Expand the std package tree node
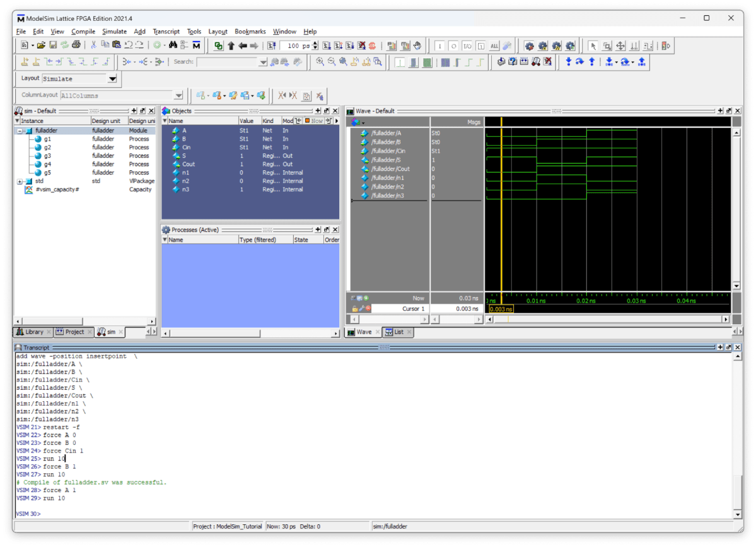The width and height of the screenshot is (756, 547). (x=20, y=181)
